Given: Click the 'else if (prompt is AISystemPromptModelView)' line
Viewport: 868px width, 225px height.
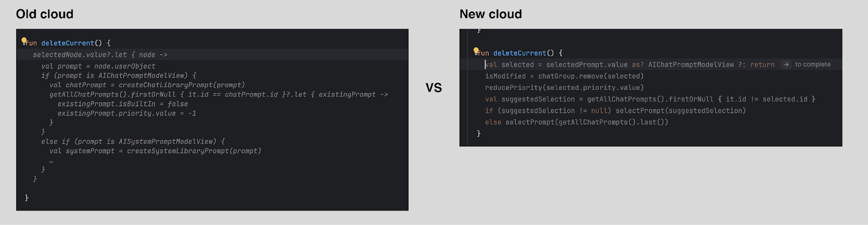Looking at the screenshot, I should (133, 142).
